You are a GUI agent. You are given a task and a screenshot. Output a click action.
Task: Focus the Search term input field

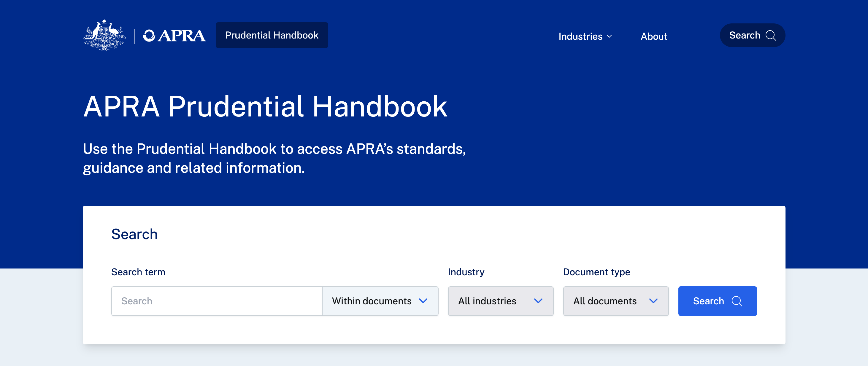(x=217, y=301)
